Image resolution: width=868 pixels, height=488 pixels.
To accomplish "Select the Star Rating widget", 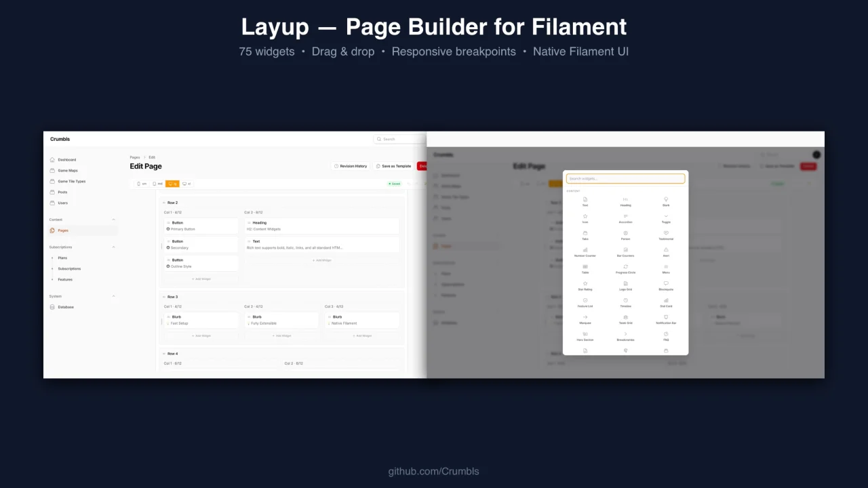I will point(585,287).
